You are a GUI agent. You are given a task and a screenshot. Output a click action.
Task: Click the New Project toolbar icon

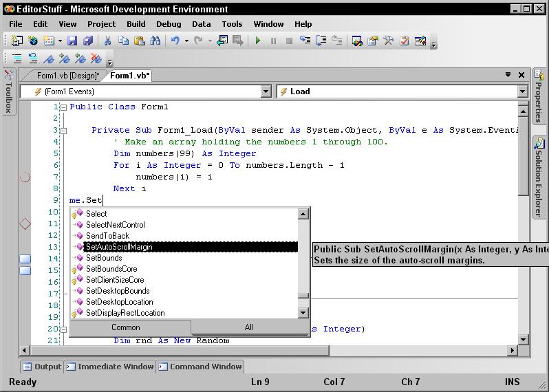click(17, 41)
